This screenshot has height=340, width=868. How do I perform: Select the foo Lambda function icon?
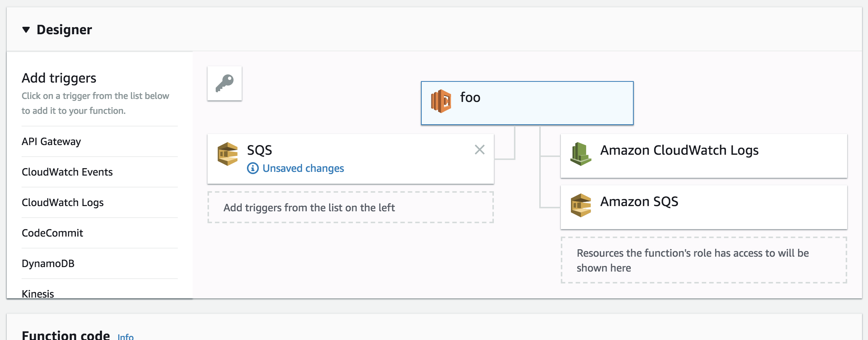(441, 101)
